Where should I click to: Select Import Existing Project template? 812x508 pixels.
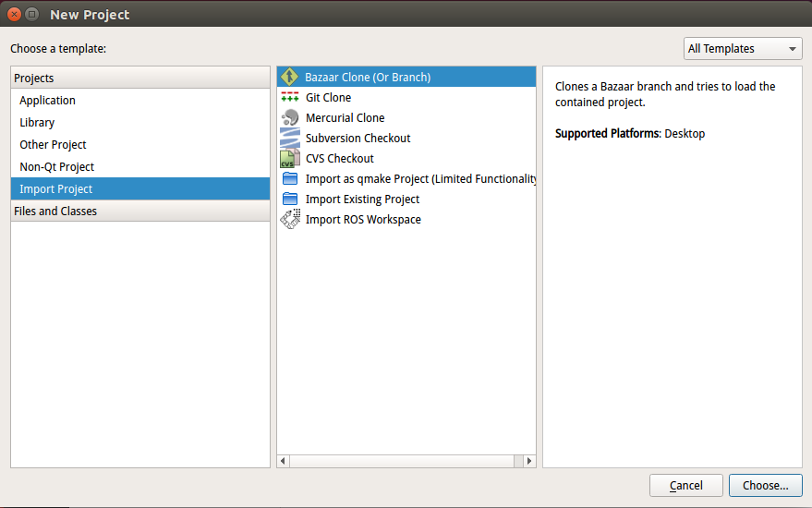click(x=406, y=199)
